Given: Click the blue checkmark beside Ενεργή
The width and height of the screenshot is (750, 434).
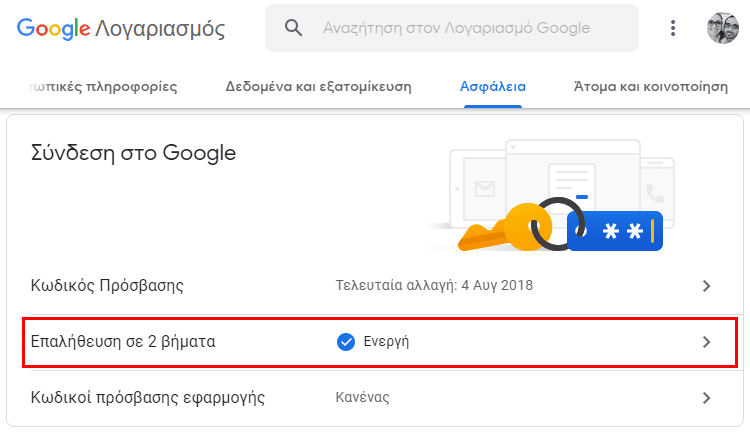Looking at the screenshot, I should pyautogui.click(x=345, y=342).
